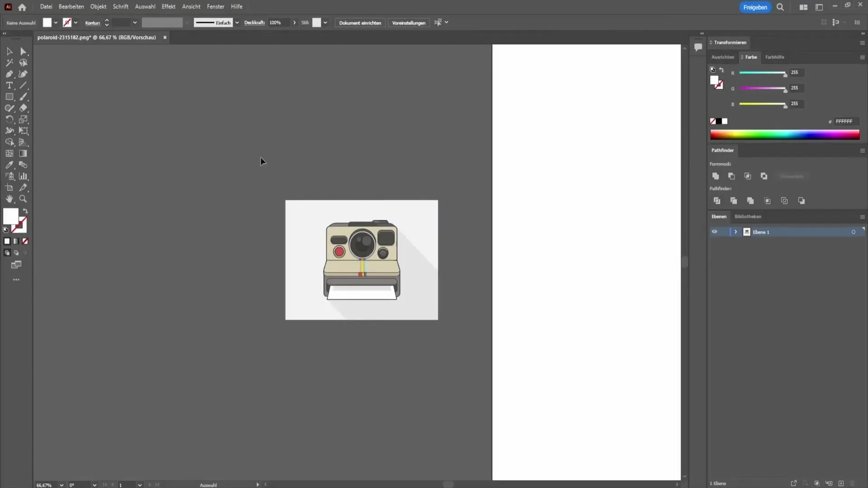
Task: Select the Hand tool
Action: click(9, 199)
